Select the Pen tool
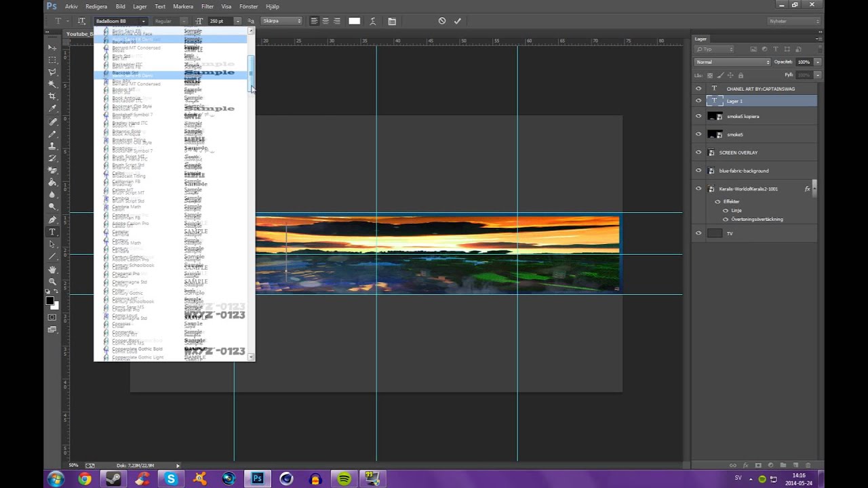This screenshot has height=488, width=868. pyautogui.click(x=52, y=220)
